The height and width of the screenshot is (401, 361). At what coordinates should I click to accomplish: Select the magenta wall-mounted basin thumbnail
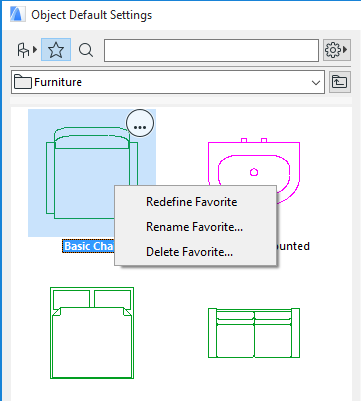(x=254, y=170)
